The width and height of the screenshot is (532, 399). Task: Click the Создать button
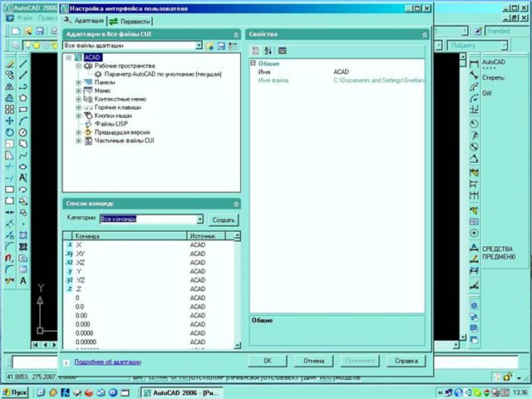click(224, 219)
